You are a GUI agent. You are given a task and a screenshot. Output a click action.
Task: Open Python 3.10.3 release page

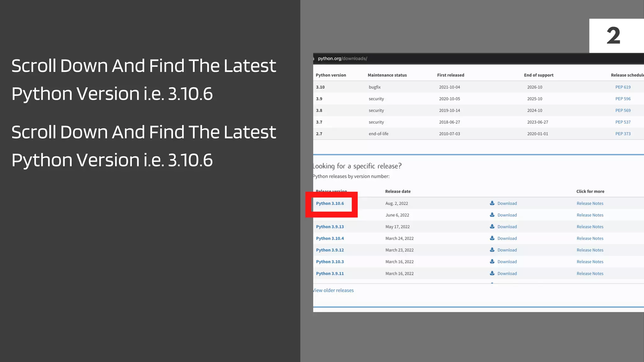tap(330, 262)
